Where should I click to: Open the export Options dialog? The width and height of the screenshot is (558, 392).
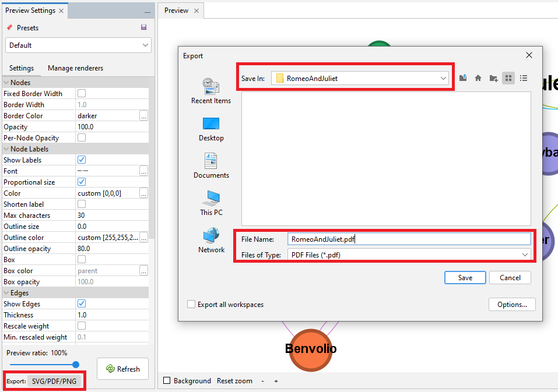511,304
